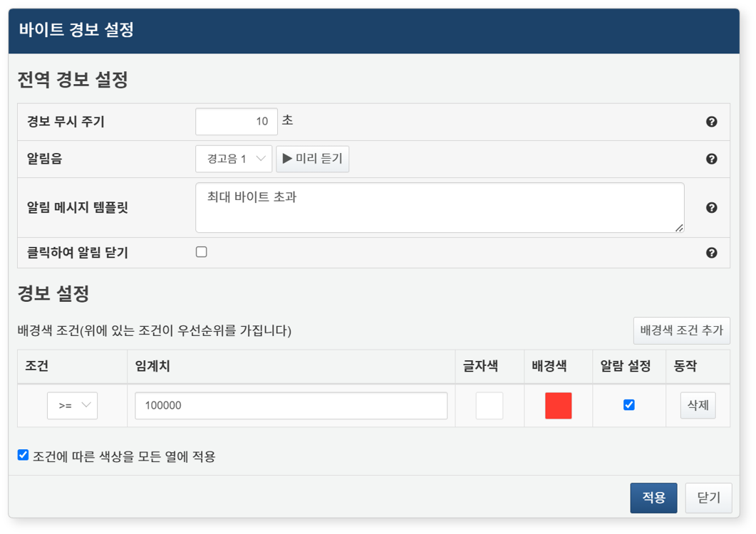The height and width of the screenshot is (534, 756).
Task: Click the 전역 경보 설정 heading
Action: [x=73, y=80]
